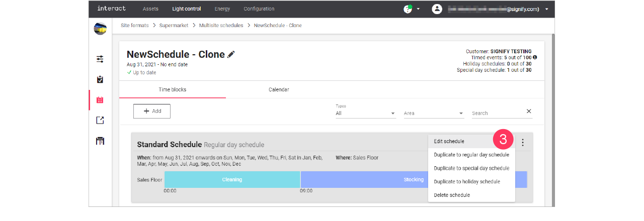
Task: Open the store sidebar icon
Action: [100, 141]
